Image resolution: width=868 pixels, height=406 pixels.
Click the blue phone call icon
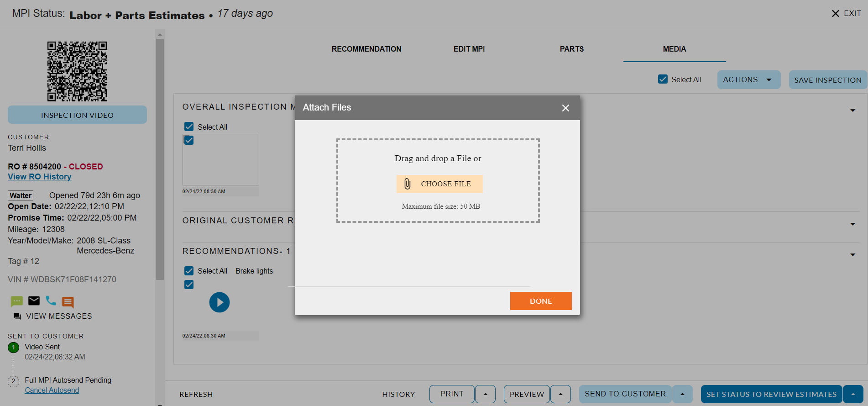51,301
